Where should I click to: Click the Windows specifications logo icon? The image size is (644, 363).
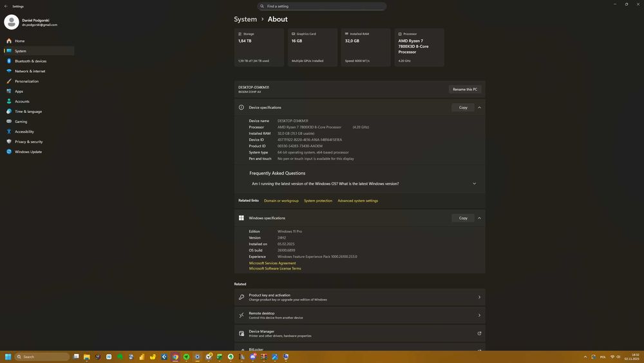[241, 219]
